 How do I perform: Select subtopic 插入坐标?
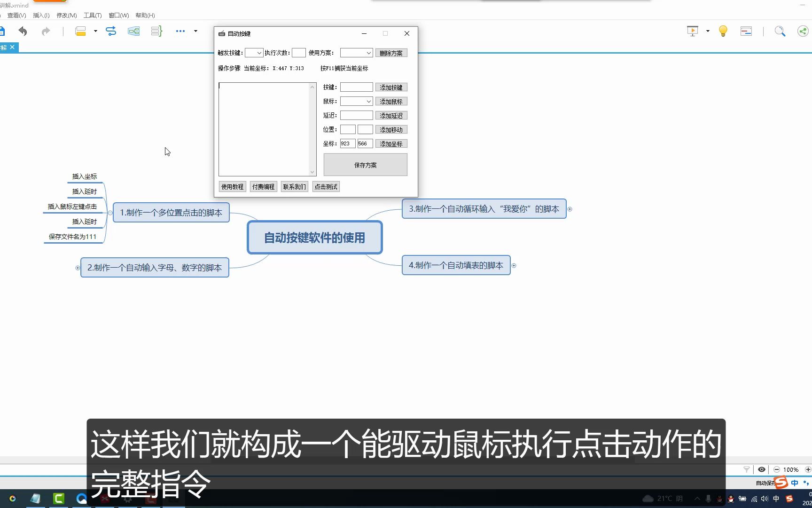point(85,176)
